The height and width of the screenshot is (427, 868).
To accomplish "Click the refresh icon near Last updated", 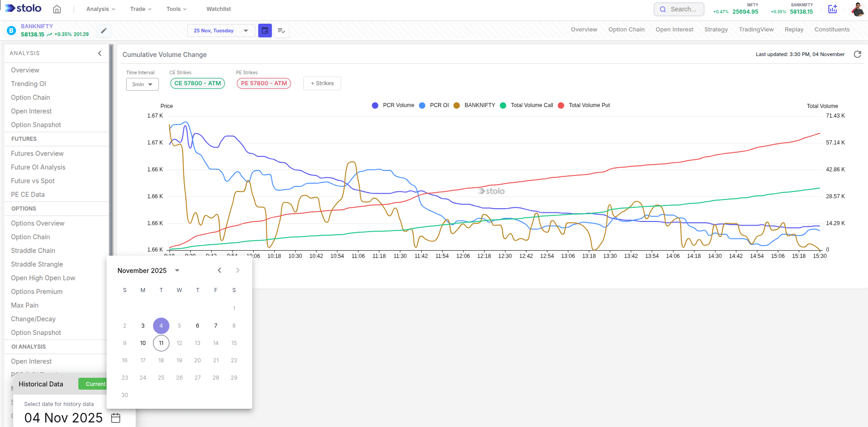I will (x=858, y=54).
